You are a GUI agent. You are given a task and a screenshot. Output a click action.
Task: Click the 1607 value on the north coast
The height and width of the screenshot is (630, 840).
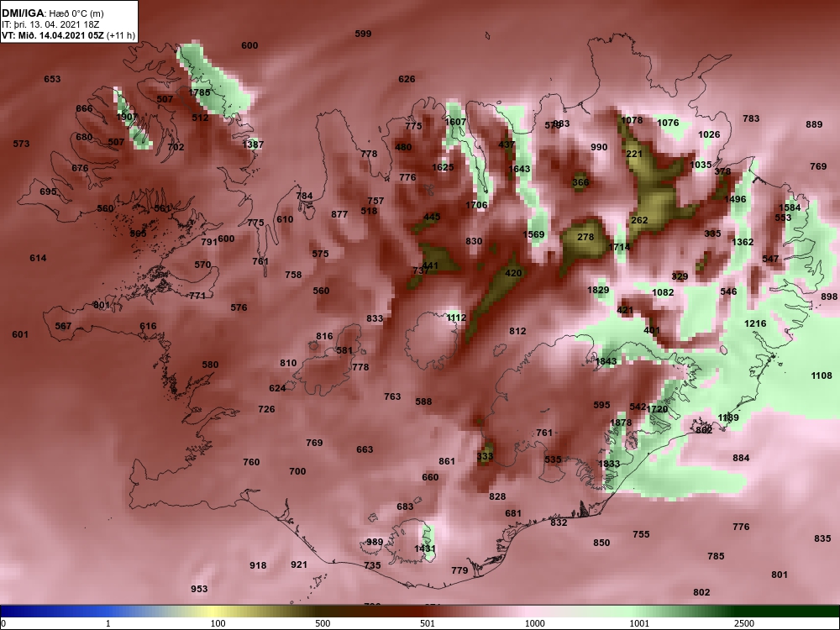point(455,122)
